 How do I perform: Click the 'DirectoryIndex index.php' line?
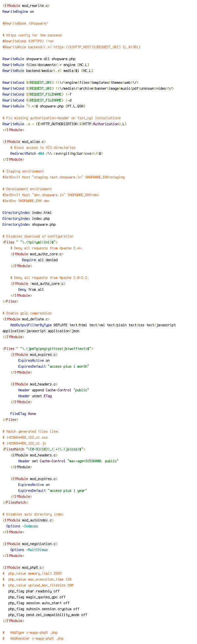tap(26, 218)
